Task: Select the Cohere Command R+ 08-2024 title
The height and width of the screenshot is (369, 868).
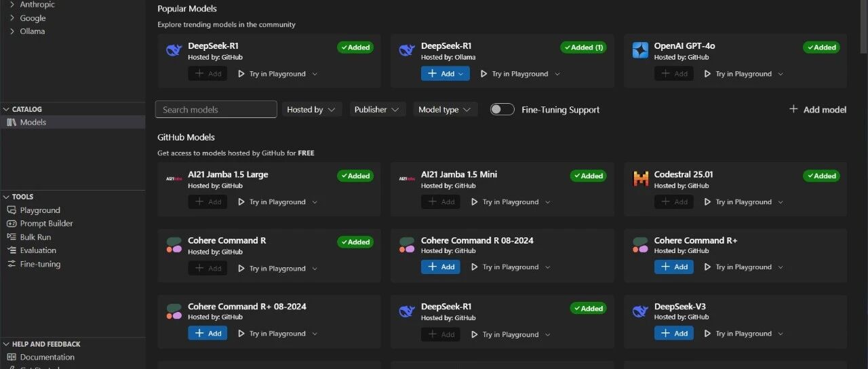Action: click(x=247, y=307)
